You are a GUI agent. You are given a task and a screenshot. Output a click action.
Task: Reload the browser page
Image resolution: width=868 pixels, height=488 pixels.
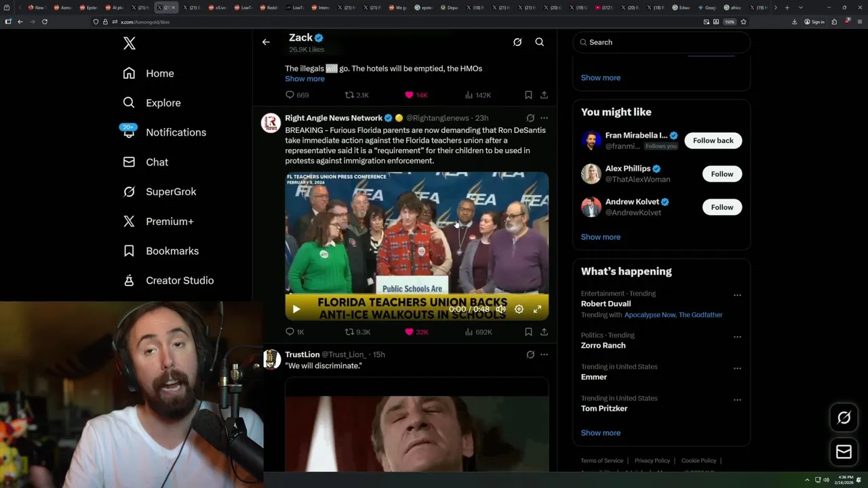[45, 22]
